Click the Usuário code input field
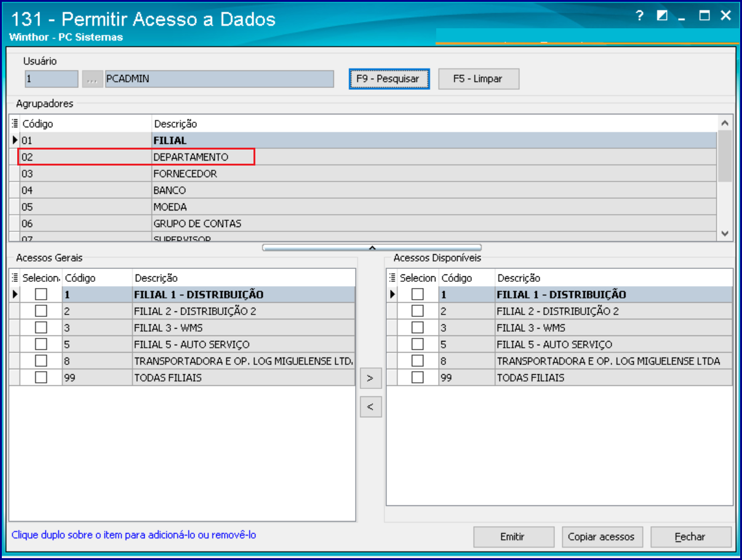742x560 pixels. pyautogui.click(x=52, y=79)
